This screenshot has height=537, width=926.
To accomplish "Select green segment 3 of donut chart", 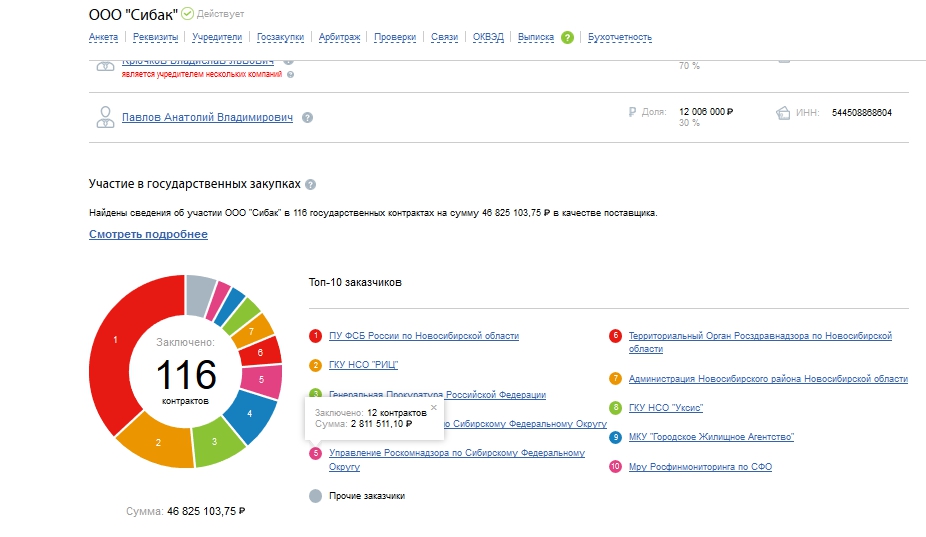I will pos(215,441).
